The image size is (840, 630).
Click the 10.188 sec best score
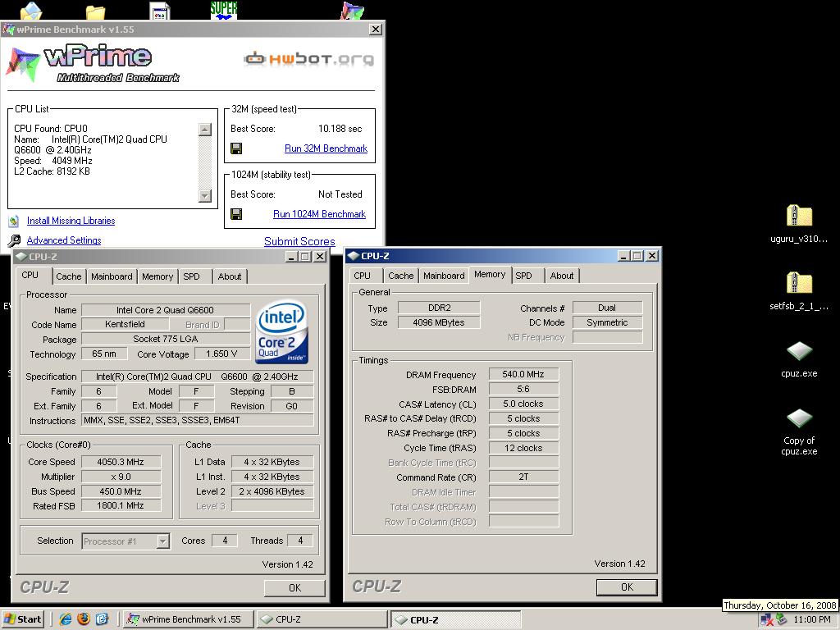click(x=340, y=129)
